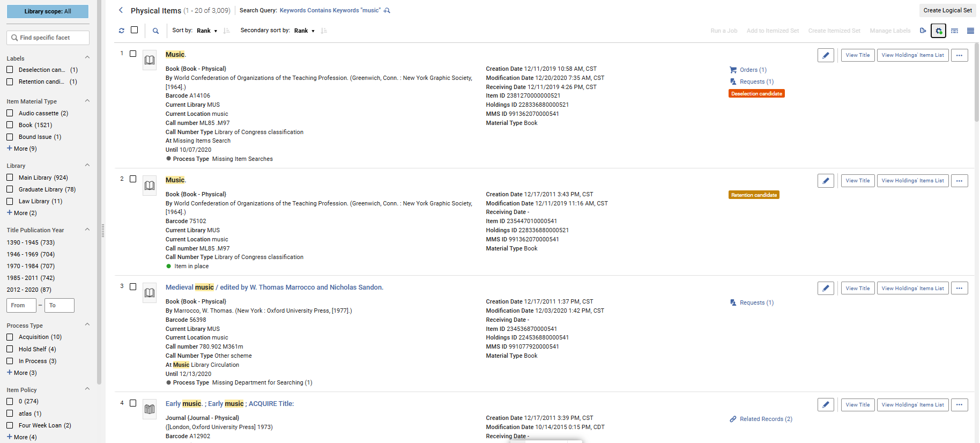Click the Create Logical Set button
Image resolution: width=980 pixels, height=443 pixels.
click(x=947, y=10)
